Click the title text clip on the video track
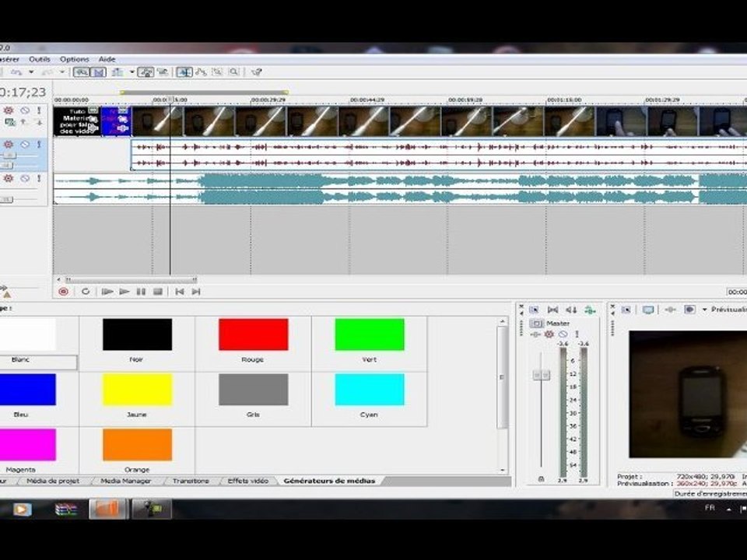Viewport: 747px width, 560px height. click(77, 121)
